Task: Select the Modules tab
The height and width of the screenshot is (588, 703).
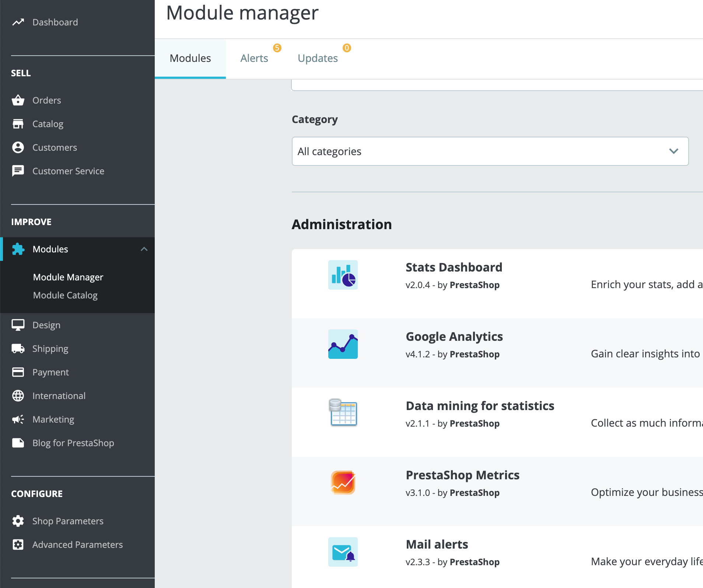Action: tap(190, 58)
